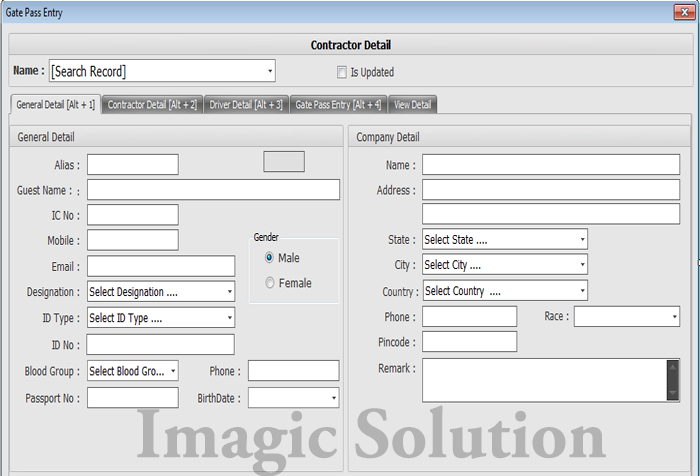
Task: Click the Pincode input field
Action: click(x=470, y=342)
